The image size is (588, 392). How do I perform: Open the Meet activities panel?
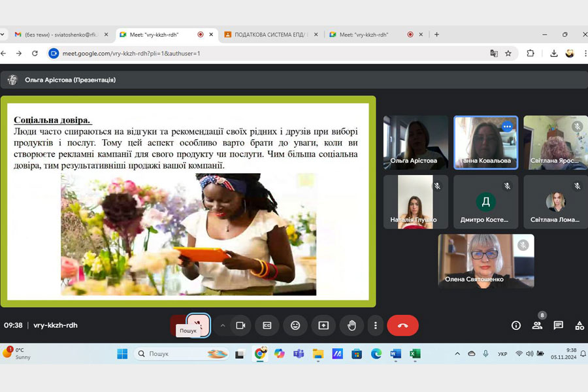pos(579,325)
